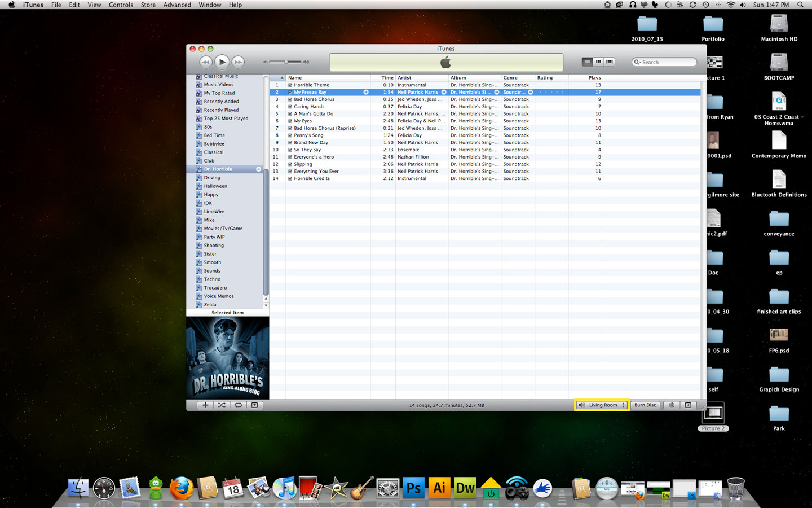Image resolution: width=812 pixels, height=508 pixels.
Task: Sort songs by the Rating column
Action: [551, 78]
